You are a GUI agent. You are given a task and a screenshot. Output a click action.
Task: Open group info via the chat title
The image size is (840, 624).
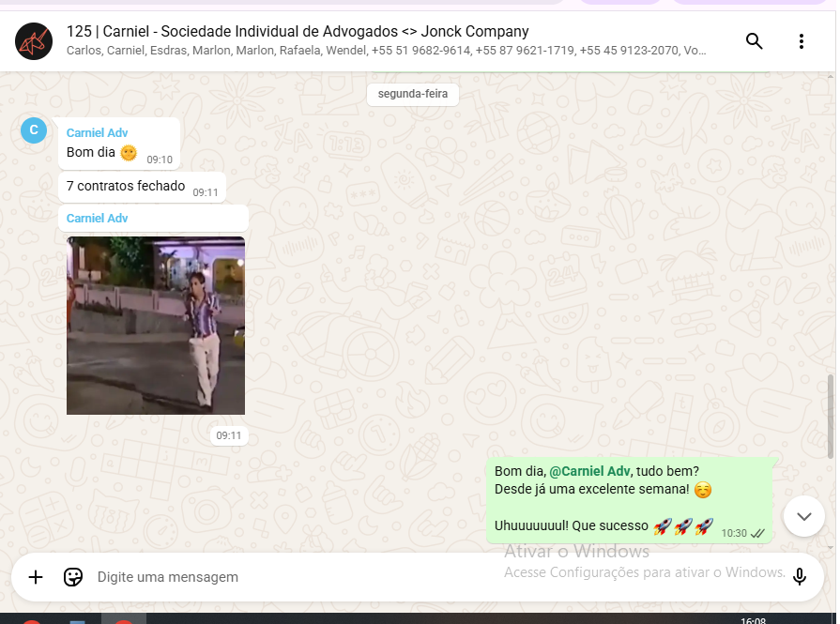coord(298,32)
